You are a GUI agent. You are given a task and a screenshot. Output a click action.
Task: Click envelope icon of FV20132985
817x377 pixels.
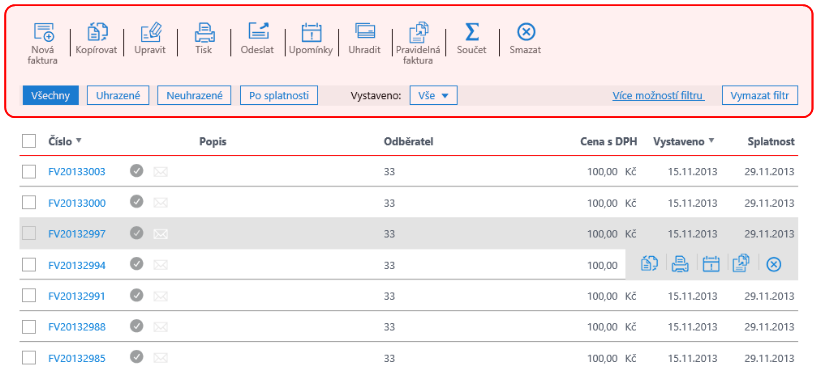[160, 358]
